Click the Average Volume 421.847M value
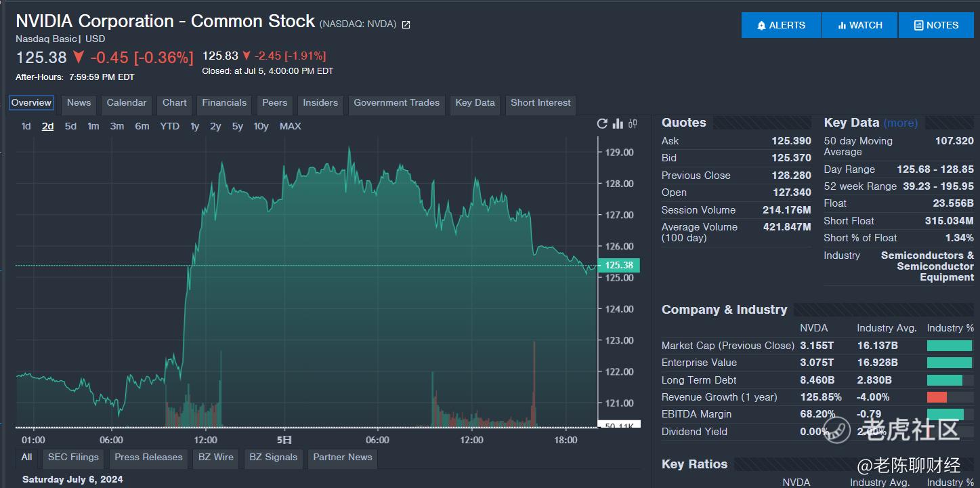Image resolution: width=980 pixels, height=488 pixels. 787,227
